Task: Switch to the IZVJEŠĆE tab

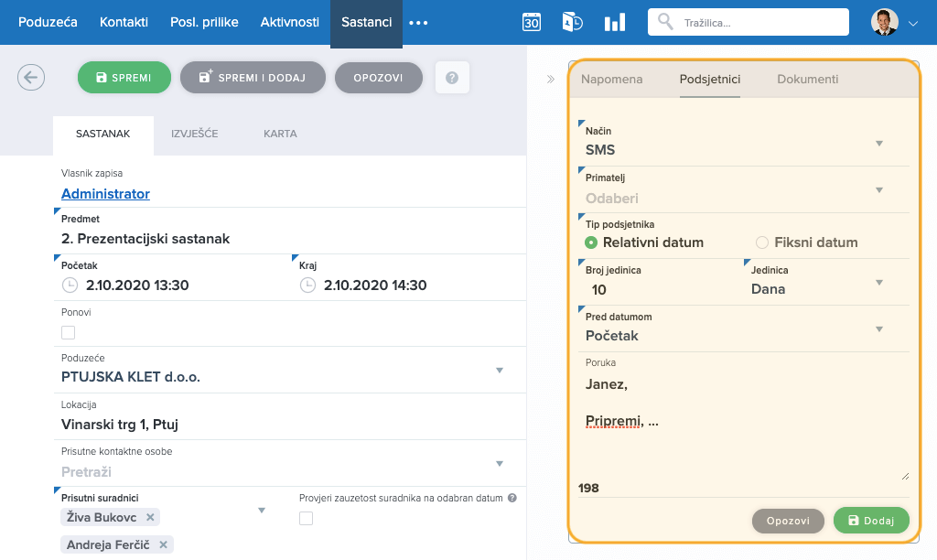Action: (x=195, y=134)
